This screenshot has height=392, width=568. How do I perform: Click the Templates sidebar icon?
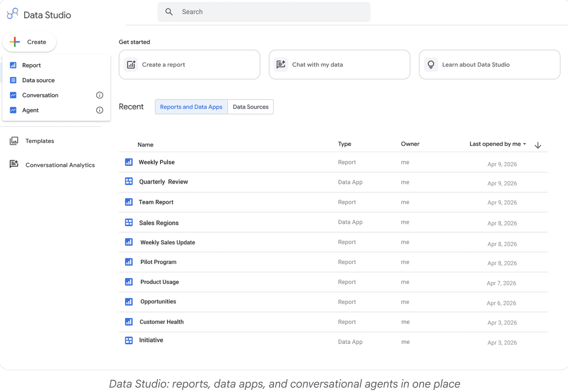pyautogui.click(x=14, y=141)
